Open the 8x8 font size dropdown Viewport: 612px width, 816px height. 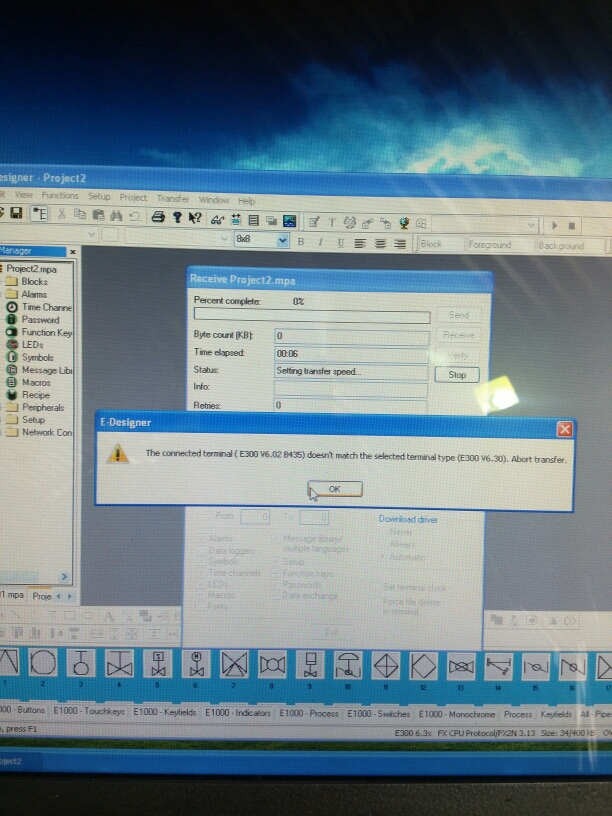[283, 240]
